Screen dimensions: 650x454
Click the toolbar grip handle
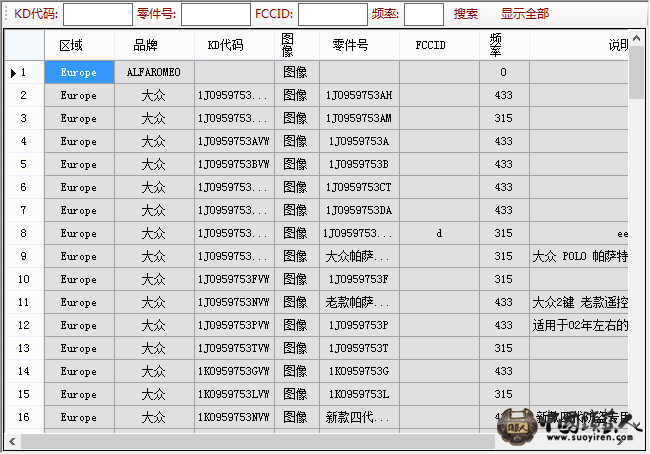click(x=6, y=14)
